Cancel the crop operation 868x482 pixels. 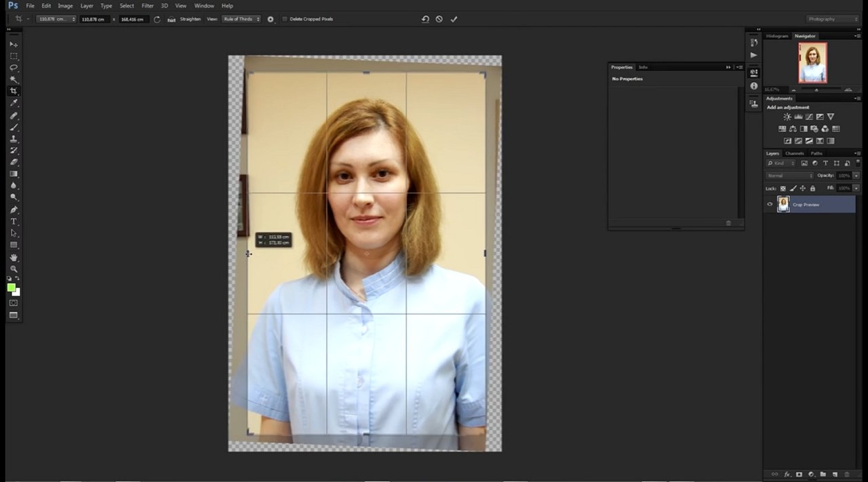(x=439, y=19)
